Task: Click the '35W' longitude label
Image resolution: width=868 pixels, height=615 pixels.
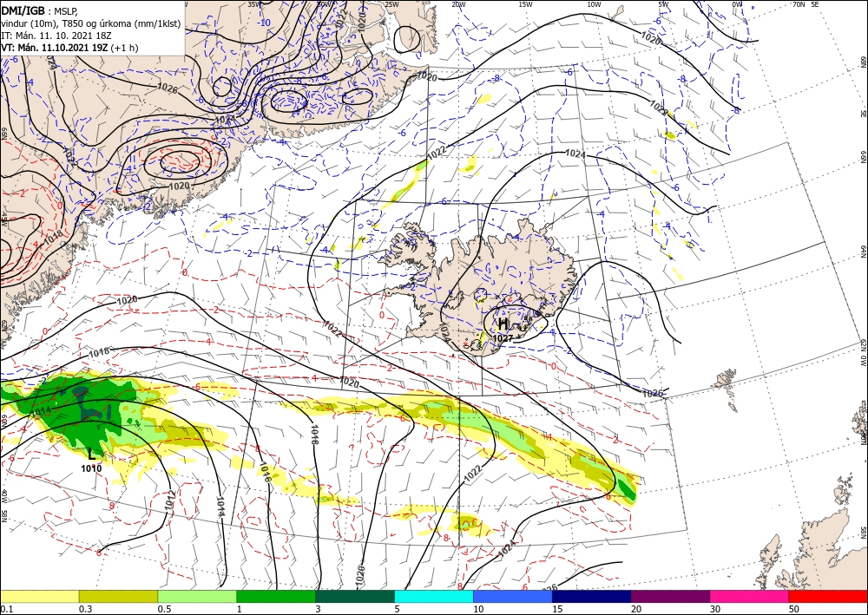Action: coord(253,4)
